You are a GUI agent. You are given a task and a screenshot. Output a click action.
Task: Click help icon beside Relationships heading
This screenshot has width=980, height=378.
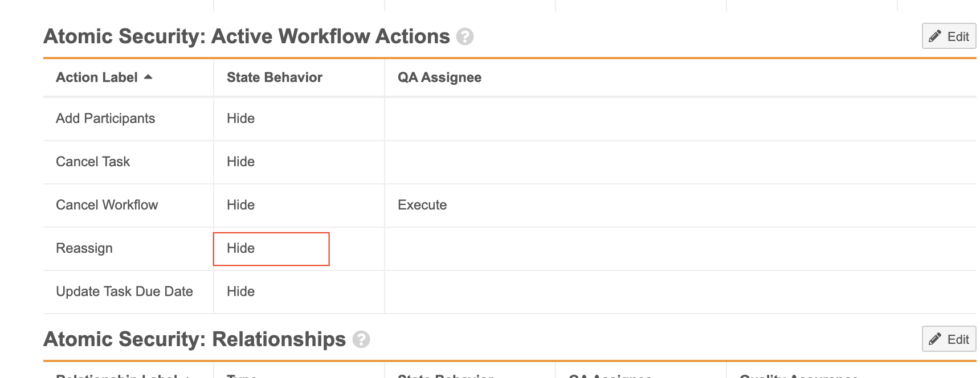(361, 340)
